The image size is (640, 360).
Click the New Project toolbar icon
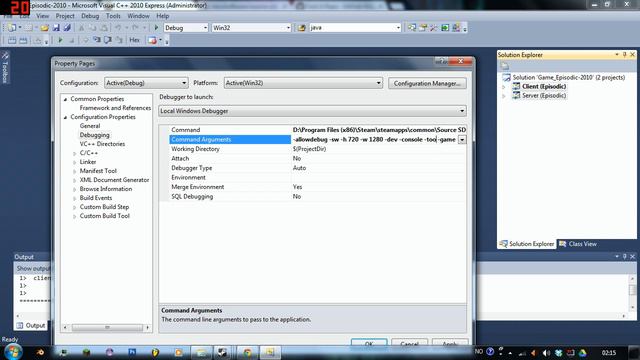pyautogui.click(x=12, y=28)
